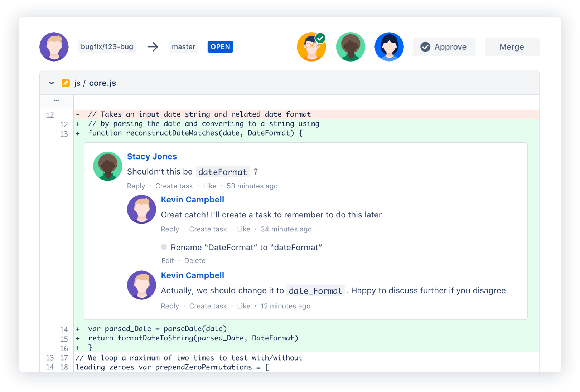Approve the pull request
Viewport: 580px width, 392px height.
pyautogui.click(x=444, y=46)
